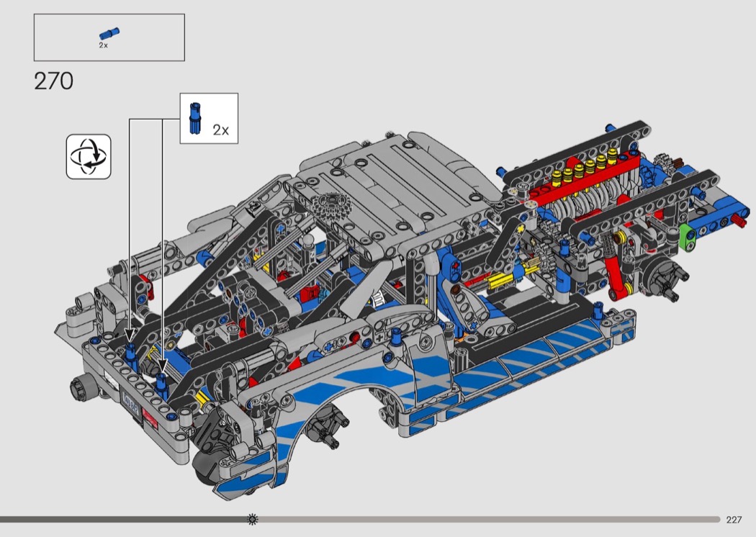Click the step number 270
The height and width of the screenshot is (537, 756).
click(53, 81)
